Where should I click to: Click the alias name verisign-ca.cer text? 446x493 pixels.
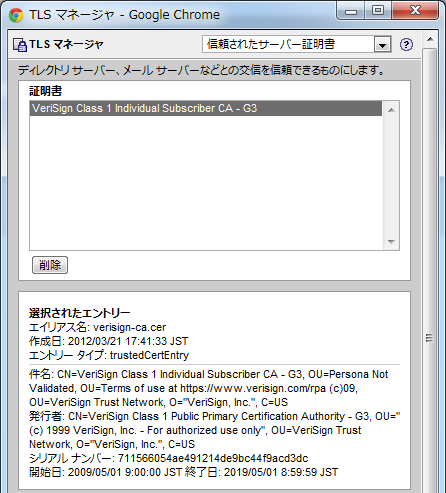point(130,327)
